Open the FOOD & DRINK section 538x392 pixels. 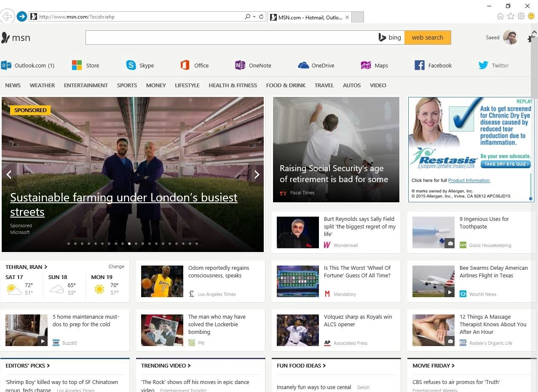click(x=286, y=85)
